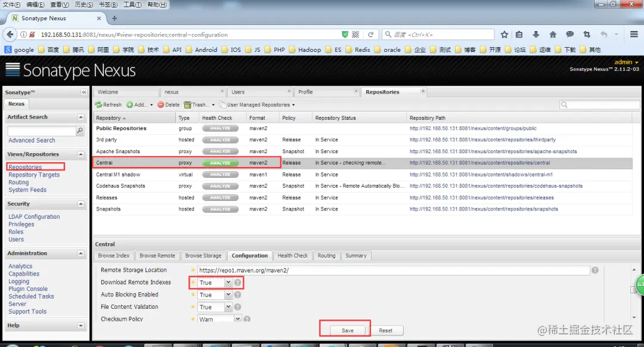Close the Profile panel tab
Viewport: 644px width, 347px height.
tap(355, 91)
